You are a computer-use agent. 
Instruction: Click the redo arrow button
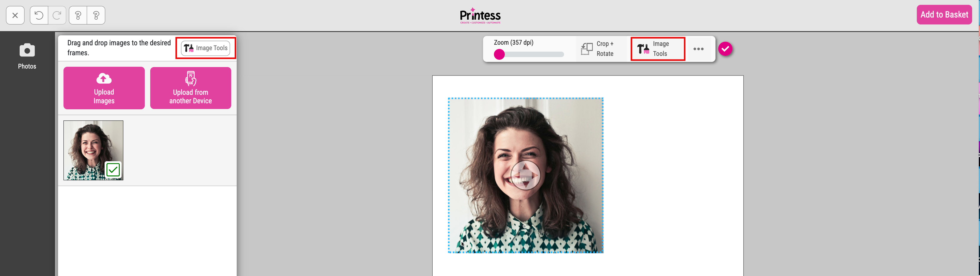point(57,15)
